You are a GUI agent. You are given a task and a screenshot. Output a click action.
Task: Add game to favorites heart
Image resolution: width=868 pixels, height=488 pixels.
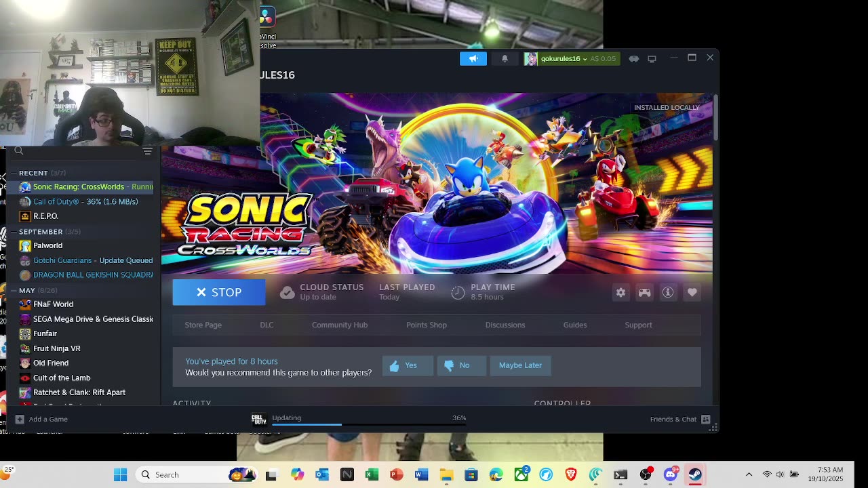pos(692,292)
